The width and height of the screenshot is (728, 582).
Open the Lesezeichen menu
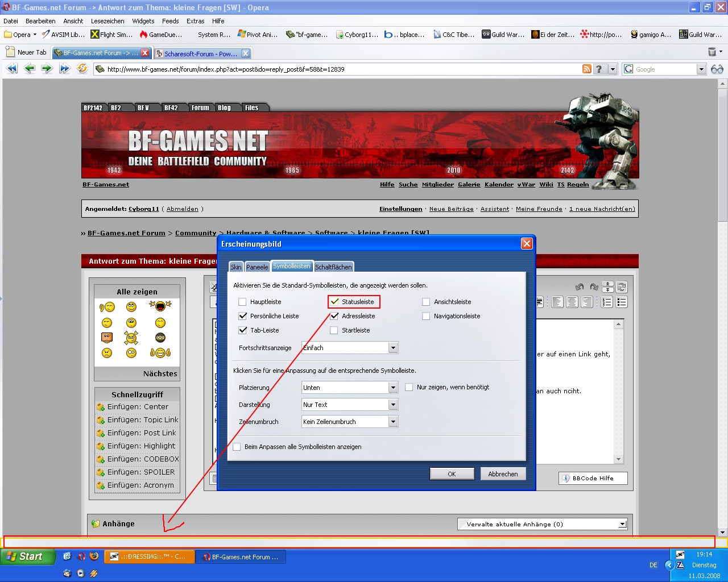(107, 21)
